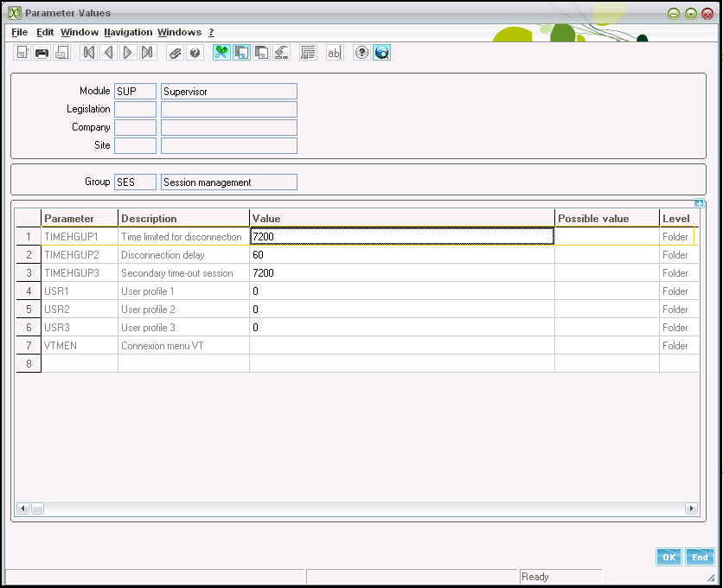Click the Value cell for TIMEHGUP2
Screen dimensions: 723x588
point(401,255)
